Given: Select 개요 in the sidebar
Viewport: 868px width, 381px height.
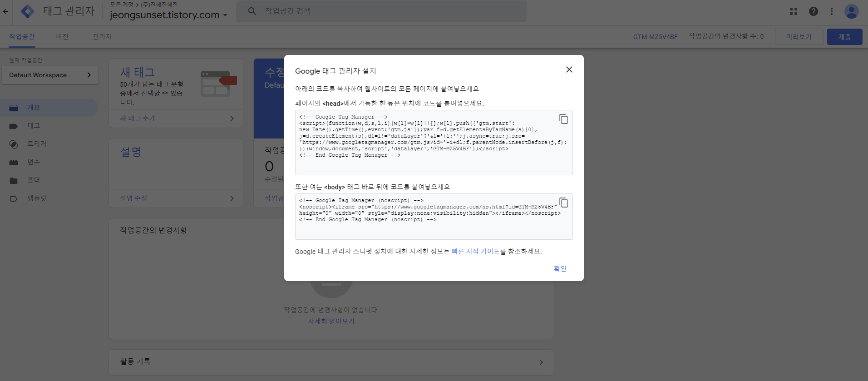Looking at the screenshot, I should (49, 108).
